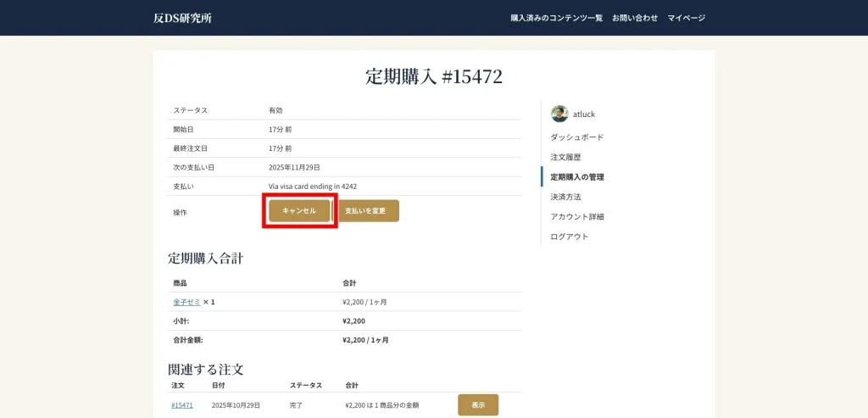Click the 定期購入 #15472 page heading
868x418 pixels.
[433, 77]
